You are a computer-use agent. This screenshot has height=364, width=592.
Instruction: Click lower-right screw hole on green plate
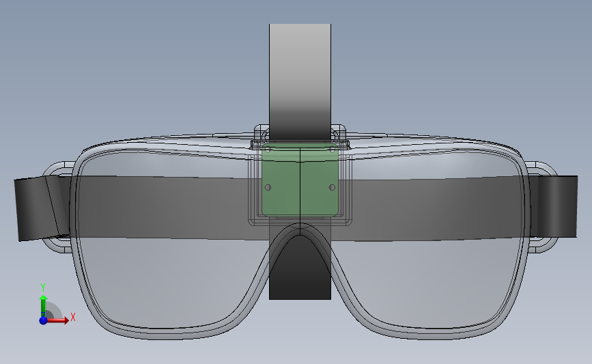(333, 187)
